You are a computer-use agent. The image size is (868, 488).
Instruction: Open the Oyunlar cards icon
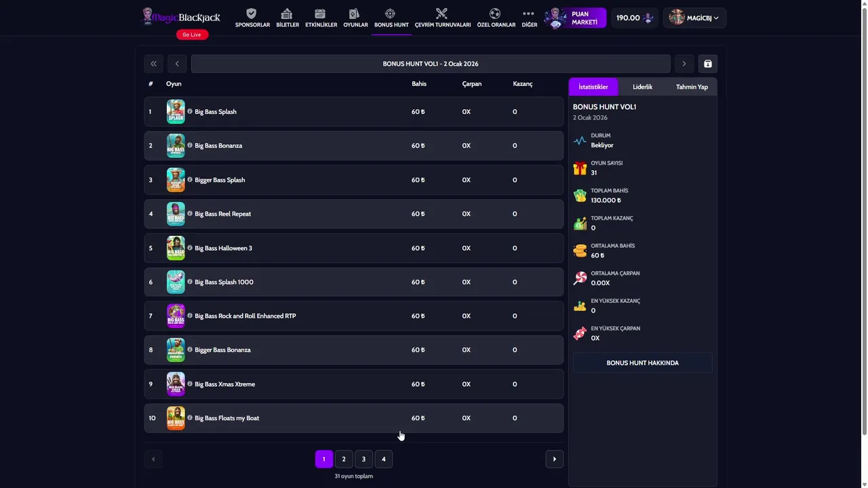tap(354, 14)
